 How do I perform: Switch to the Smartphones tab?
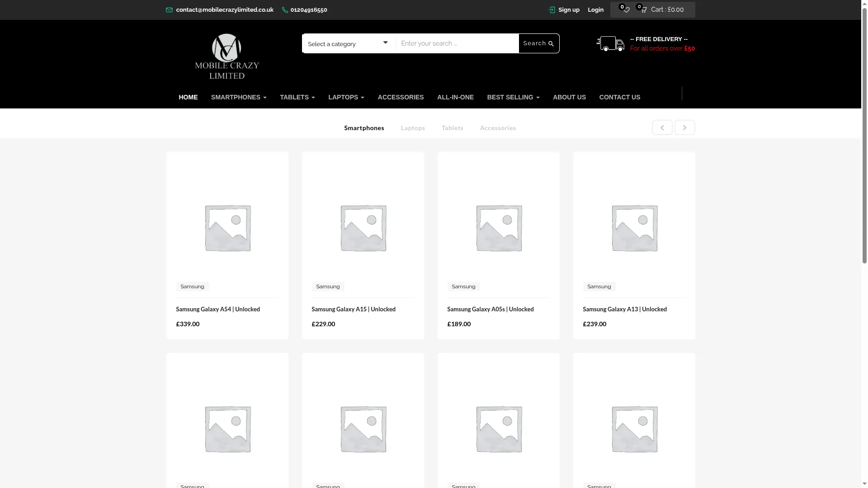point(364,128)
